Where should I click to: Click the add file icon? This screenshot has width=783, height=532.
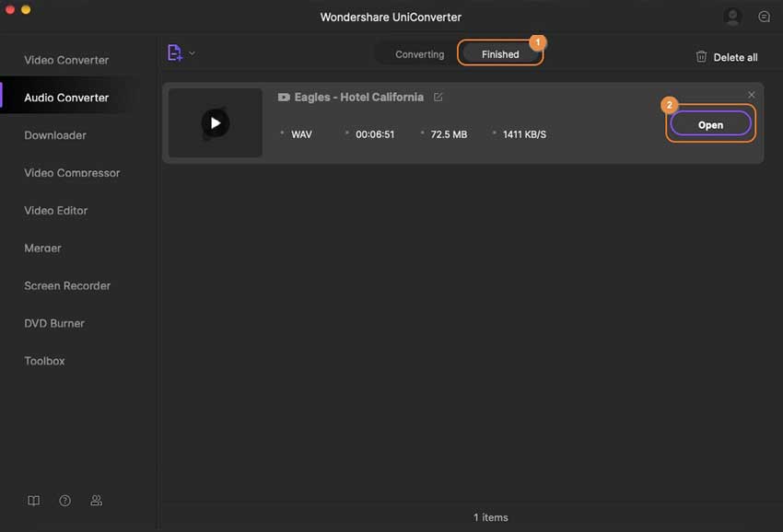[x=174, y=52]
